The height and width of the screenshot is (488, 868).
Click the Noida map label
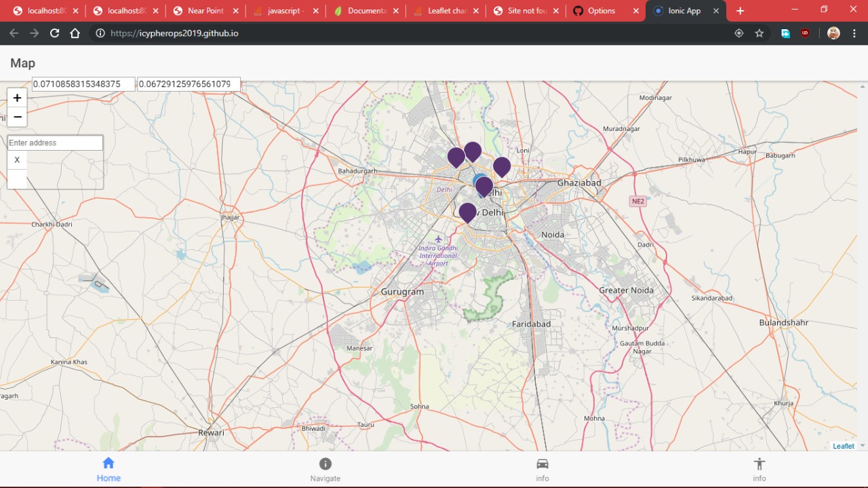(x=553, y=235)
